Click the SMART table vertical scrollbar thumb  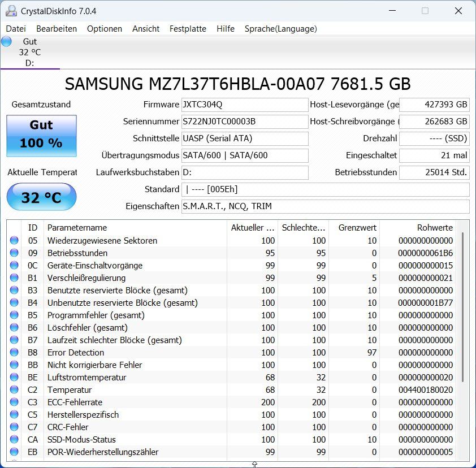462,307
